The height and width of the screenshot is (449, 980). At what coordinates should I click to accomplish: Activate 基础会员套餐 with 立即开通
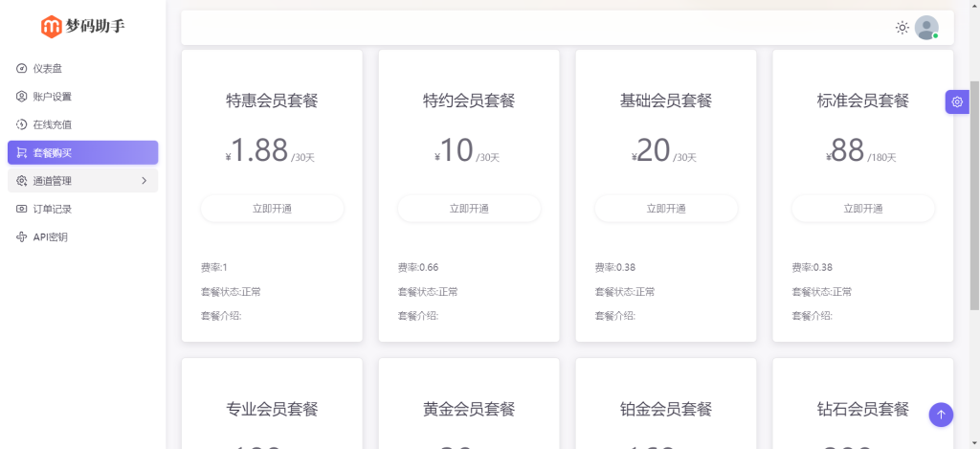click(x=666, y=209)
